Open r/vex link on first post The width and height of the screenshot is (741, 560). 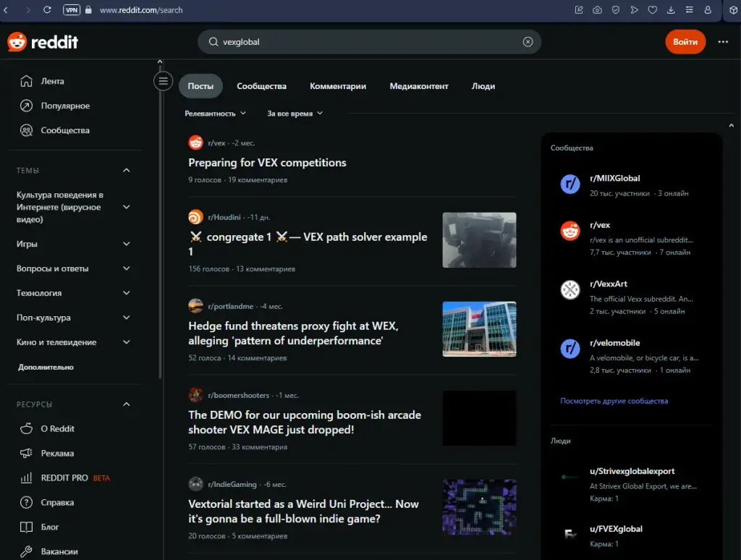click(x=216, y=143)
